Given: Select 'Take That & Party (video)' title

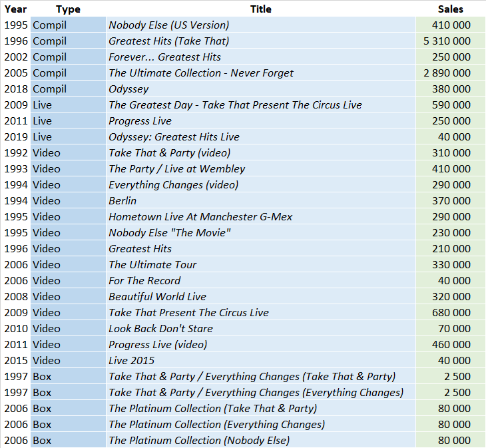Looking at the screenshot, I should click(x=170, y=153).
